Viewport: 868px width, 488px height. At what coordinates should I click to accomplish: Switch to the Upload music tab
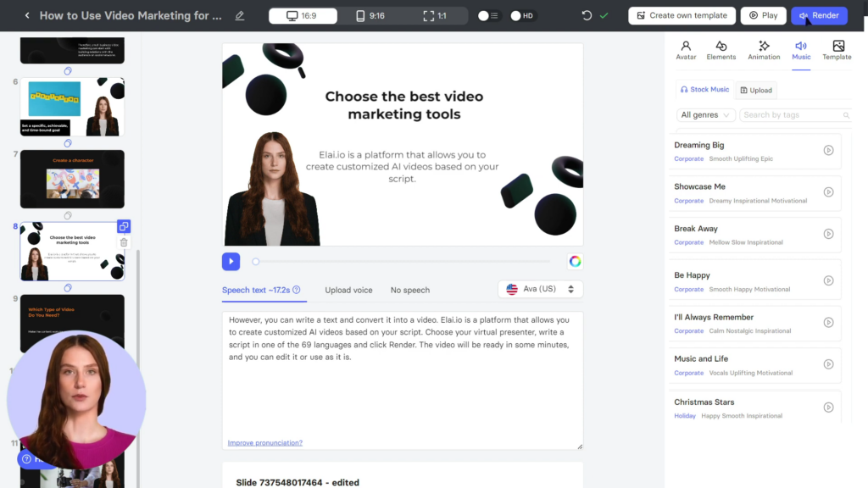tap(755, 90)
